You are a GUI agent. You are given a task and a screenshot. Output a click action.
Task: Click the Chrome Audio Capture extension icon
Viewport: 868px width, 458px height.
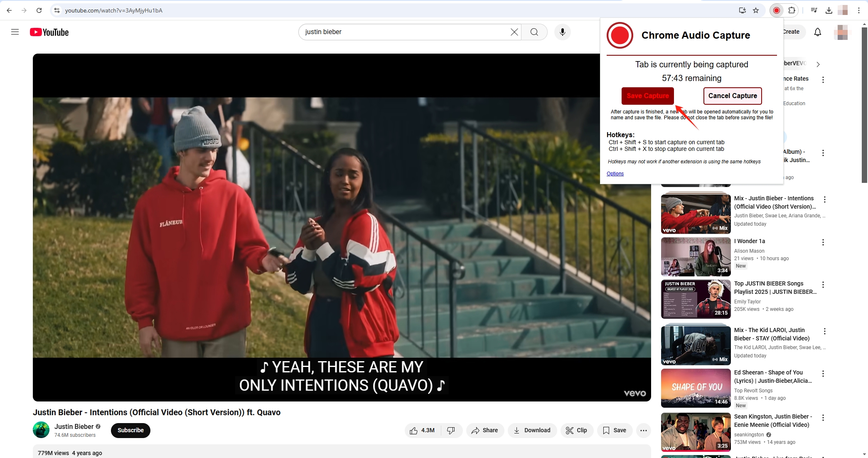(776, 10)
